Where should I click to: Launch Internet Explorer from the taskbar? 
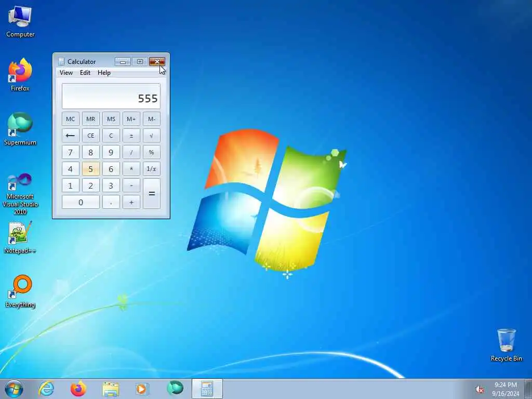pyautogui.click(x=46, y=389)
